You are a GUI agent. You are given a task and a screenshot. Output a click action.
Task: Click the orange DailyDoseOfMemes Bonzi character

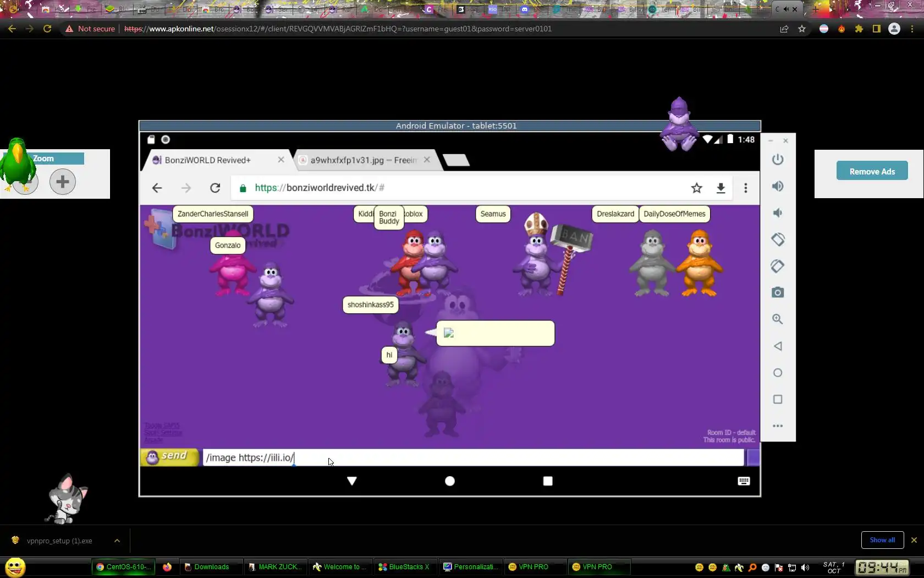click(x=700, y=263)
